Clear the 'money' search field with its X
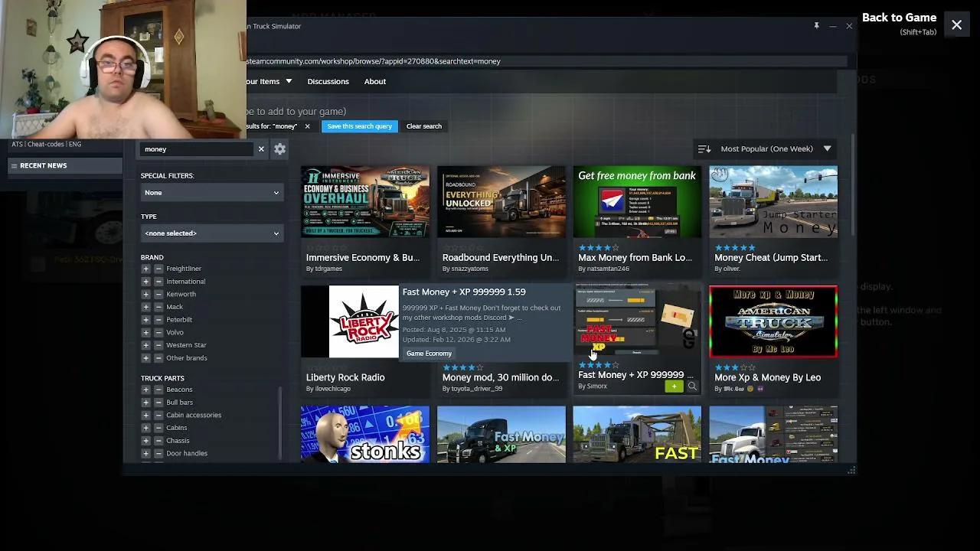 [261, 149]
